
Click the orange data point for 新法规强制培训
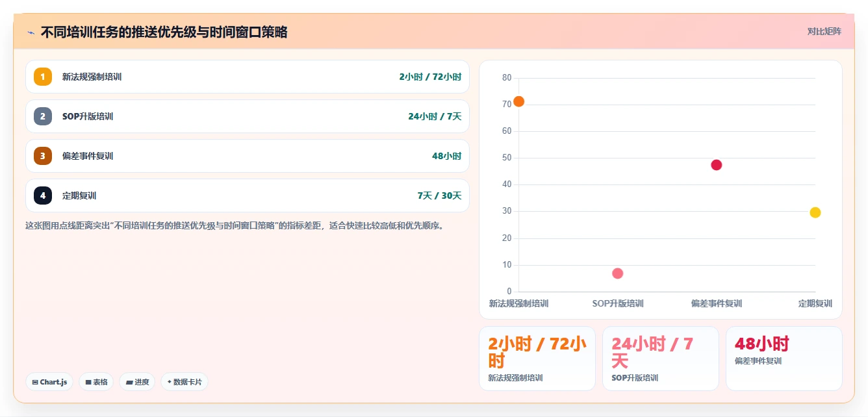tap(518, 101)
